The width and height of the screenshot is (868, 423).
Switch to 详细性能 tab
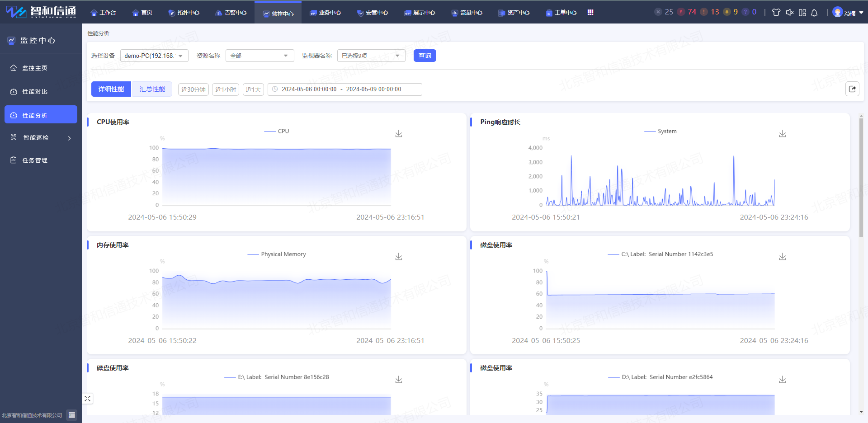click(x=111, y=89)
